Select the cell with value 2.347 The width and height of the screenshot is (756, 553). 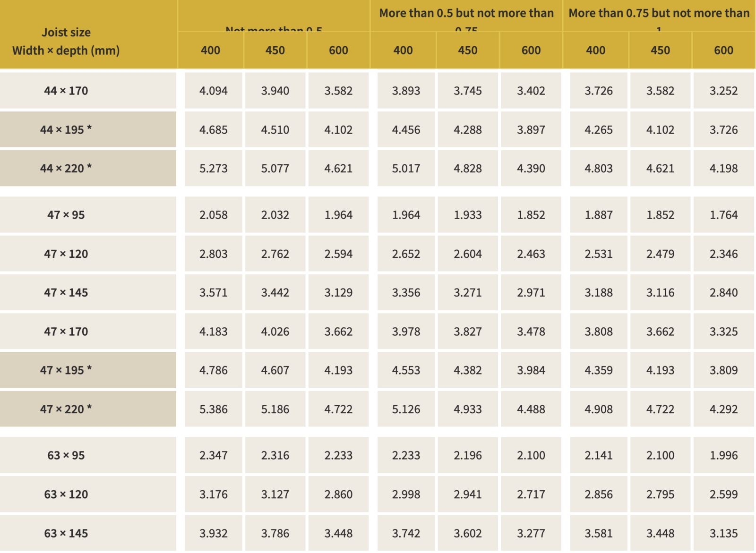coord(214,455)
